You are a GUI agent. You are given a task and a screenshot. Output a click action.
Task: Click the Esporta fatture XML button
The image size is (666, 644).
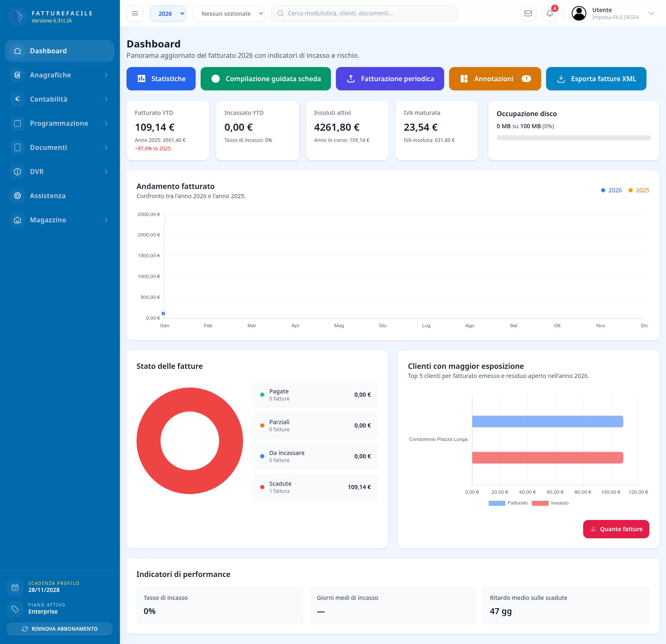coord(596,79)
